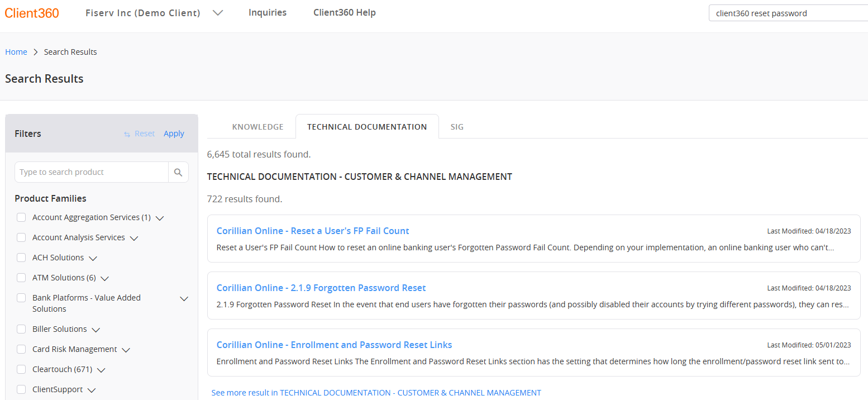Click the Product Families heading
868x400 pixels.
50,198
